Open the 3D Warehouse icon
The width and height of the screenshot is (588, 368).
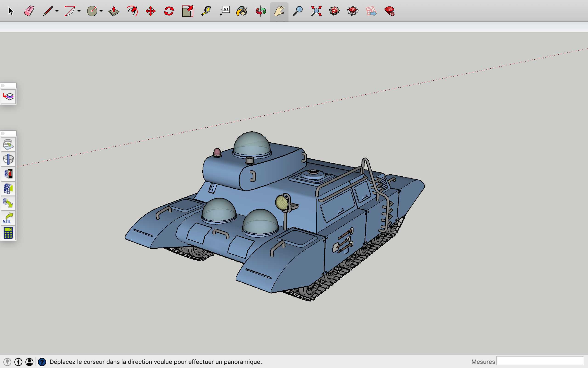point(334,11)
